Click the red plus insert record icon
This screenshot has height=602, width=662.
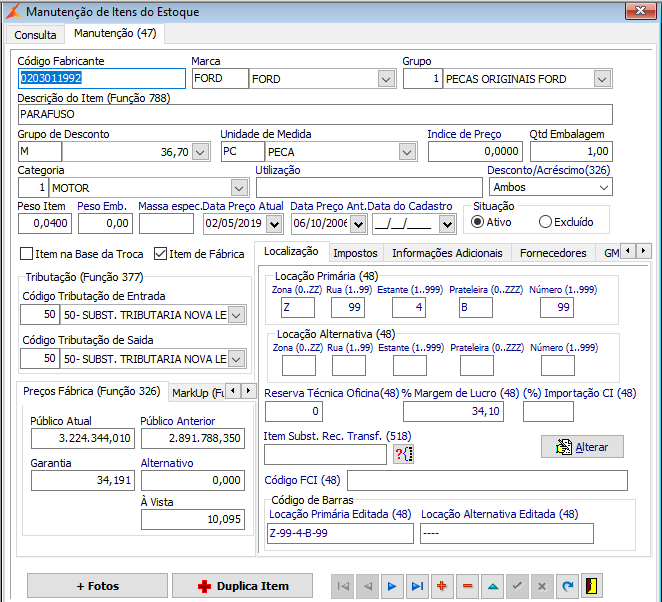point(442,586)
